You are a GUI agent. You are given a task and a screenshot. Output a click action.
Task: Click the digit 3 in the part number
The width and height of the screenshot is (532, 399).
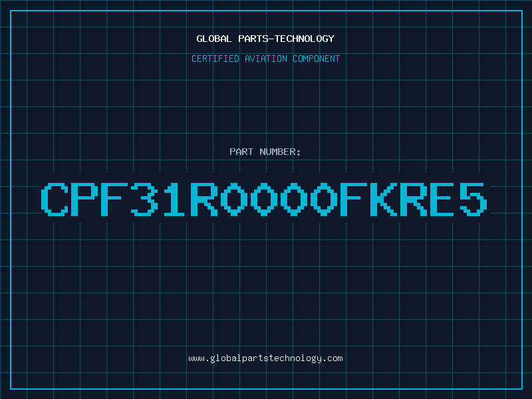coord(144,199)
